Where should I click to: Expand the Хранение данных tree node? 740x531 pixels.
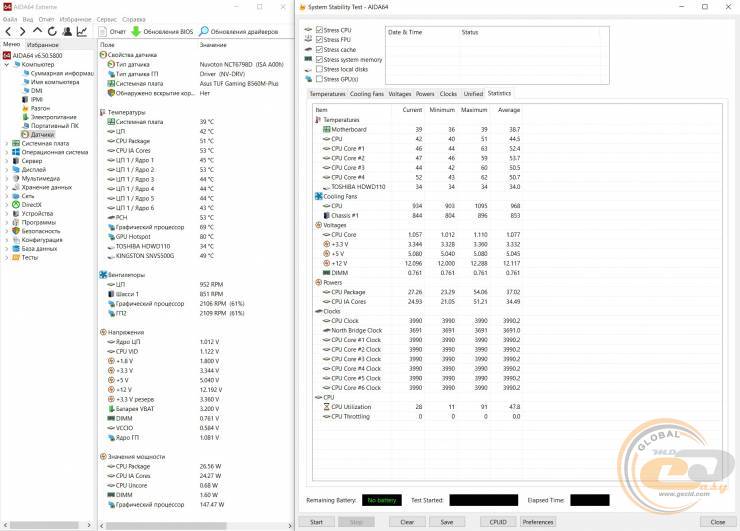point(6,187)
